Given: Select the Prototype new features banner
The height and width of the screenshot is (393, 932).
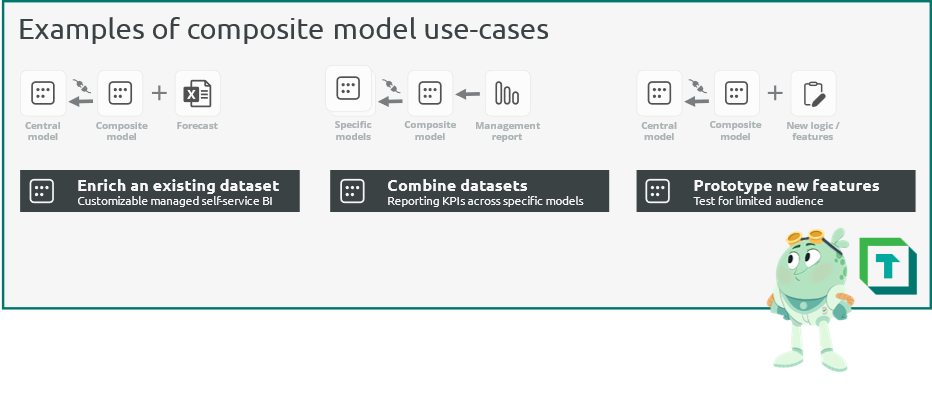Looking at the screenshot, I should pyautogui.click(x=776, y=191).
